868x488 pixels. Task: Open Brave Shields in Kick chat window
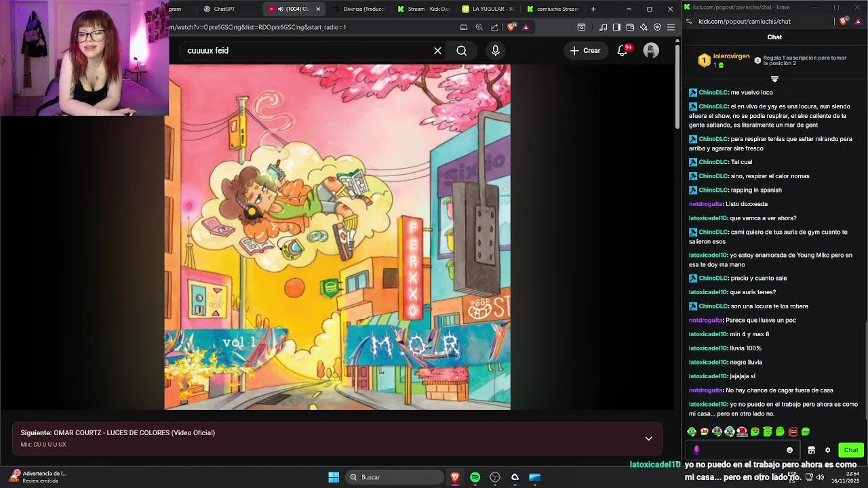tap(843, 21)
